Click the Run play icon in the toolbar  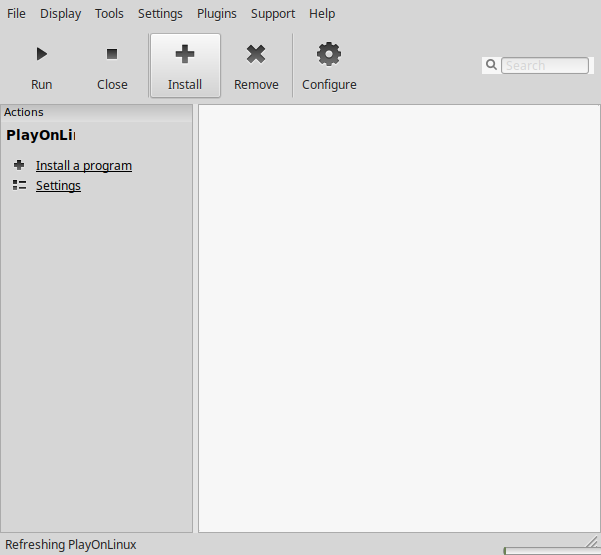pyautogui.click(x=41, y=54)
